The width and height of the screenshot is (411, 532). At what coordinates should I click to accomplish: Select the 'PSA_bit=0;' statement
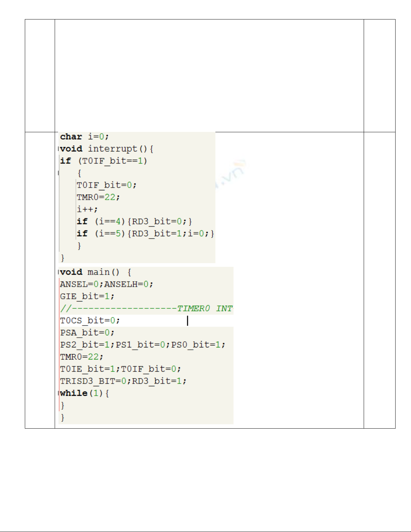pos(87,333)
